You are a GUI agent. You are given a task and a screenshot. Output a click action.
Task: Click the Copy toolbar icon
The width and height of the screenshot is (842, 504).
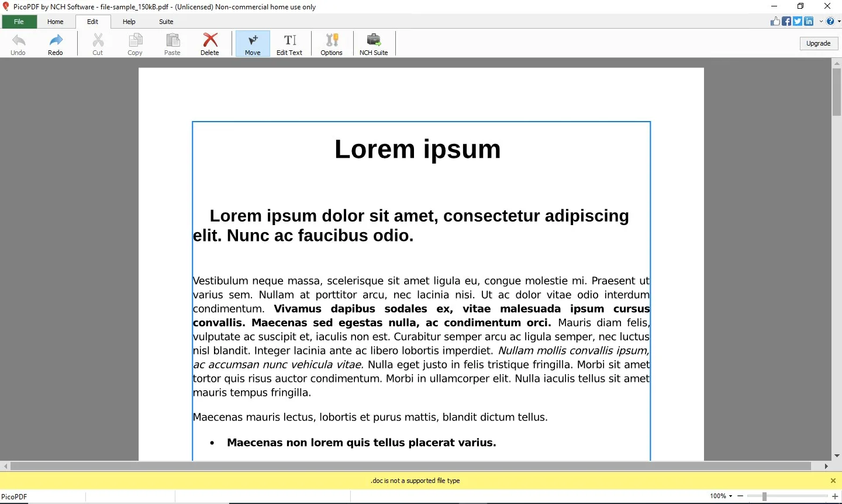pyautogui.click(x=135, y=40)
